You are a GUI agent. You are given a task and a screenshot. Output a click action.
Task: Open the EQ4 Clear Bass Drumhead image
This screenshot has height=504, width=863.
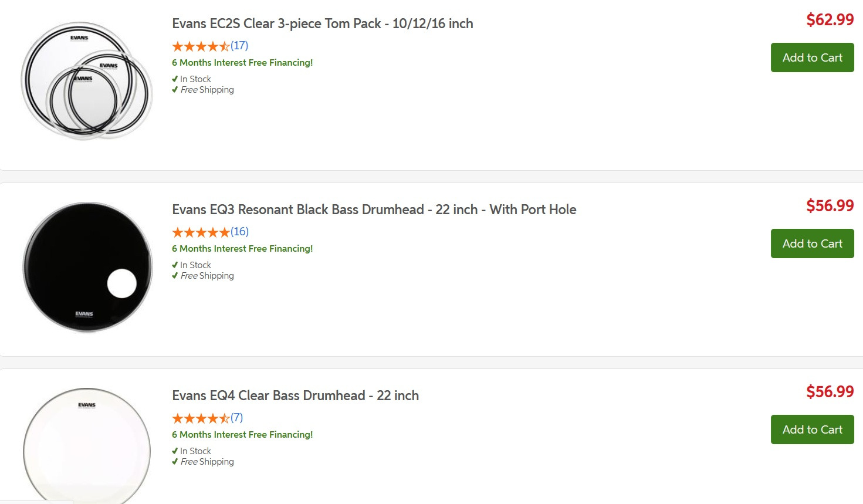pos(87,446)
